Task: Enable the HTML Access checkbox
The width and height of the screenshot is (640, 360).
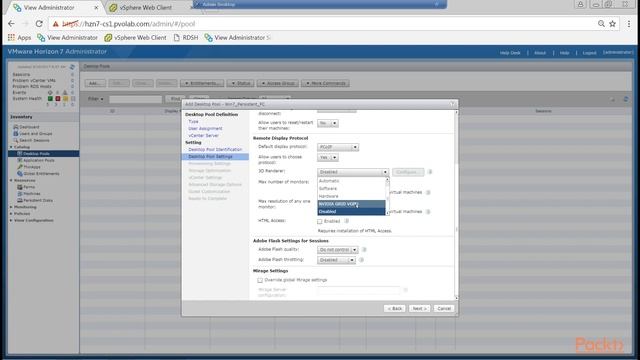Action: (320, 221)
